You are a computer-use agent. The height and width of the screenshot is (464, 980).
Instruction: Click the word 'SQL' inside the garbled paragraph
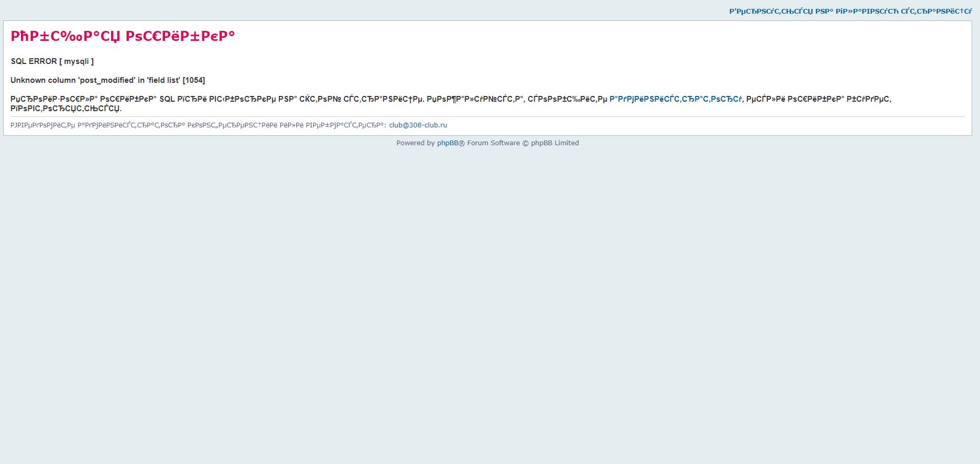tap(167, 99)
